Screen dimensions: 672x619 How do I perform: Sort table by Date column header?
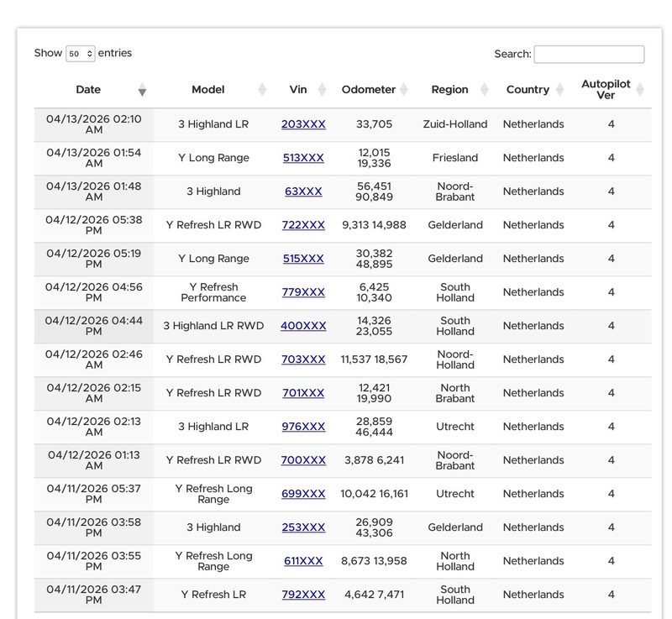coord(94,90)
